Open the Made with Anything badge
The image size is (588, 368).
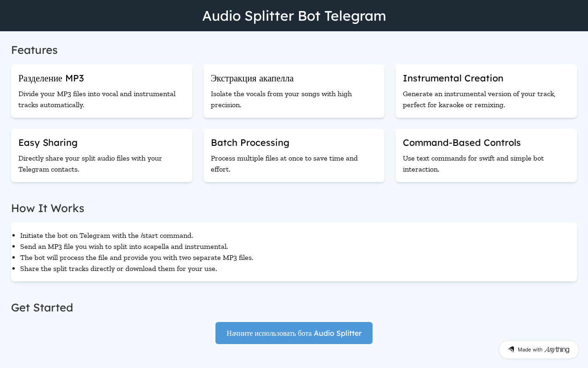coord(539,350)
